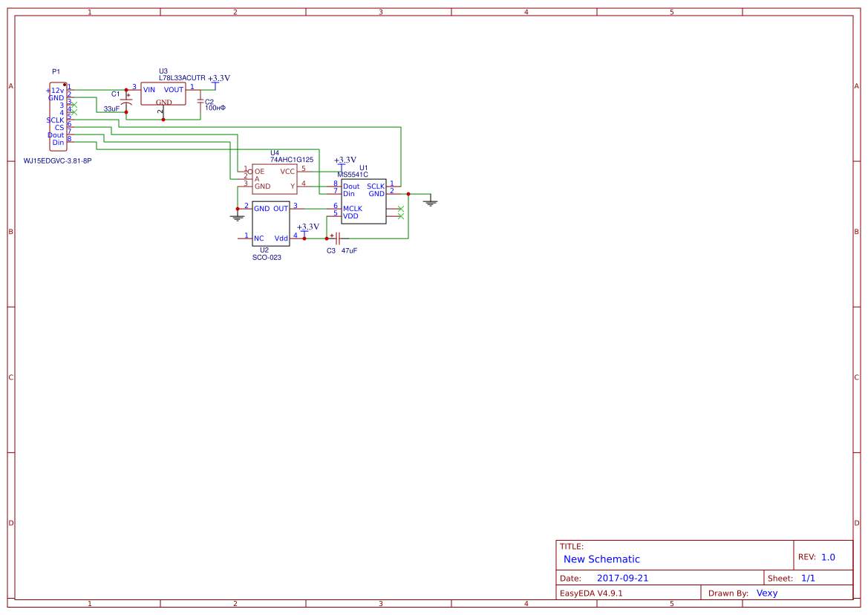Select the 100nF capacitor C2 symbol
This screenshot has height=615, width=868.
point(200,102)
